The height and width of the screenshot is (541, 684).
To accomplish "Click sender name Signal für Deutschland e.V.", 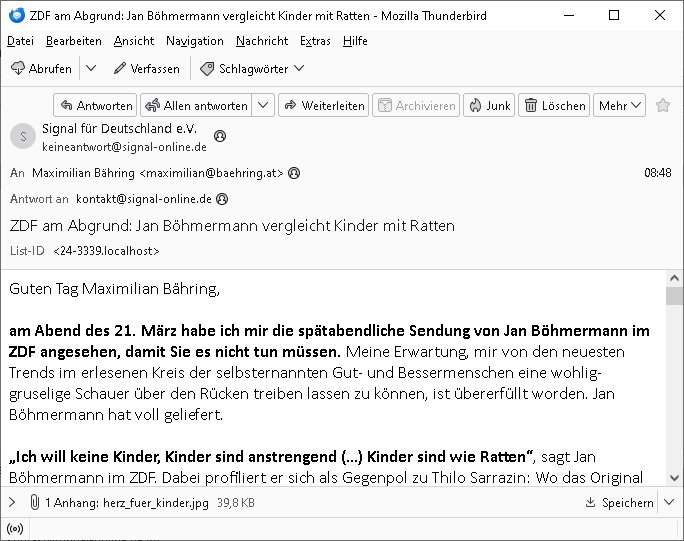I will click(120, 128).
